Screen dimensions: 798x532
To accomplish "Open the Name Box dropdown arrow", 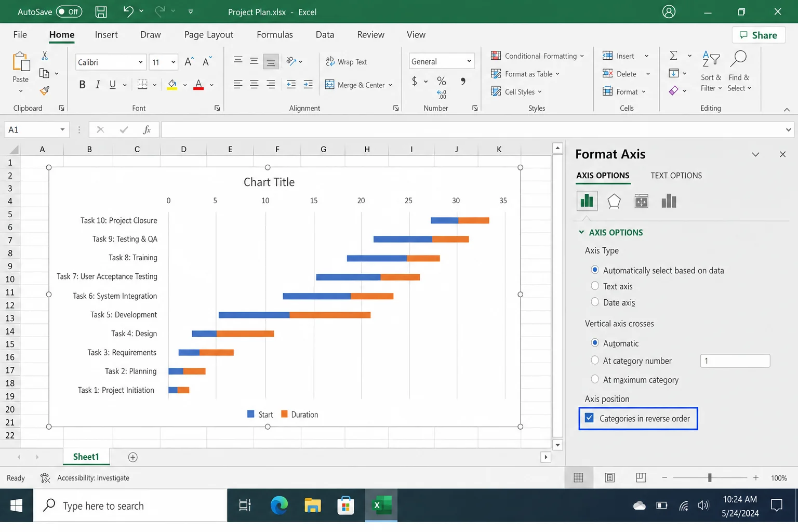I will point(62,130).
